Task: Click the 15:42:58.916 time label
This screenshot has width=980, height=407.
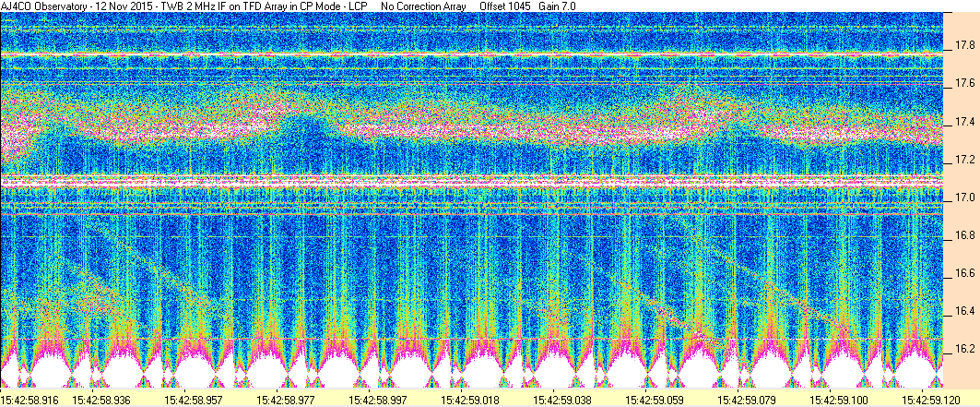Action: [x=32, y=400]
